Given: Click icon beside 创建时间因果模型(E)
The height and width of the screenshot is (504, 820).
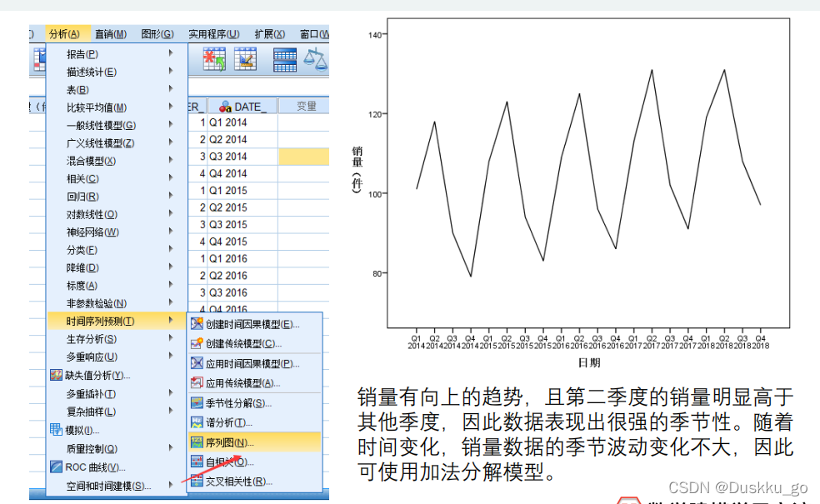Looking at the screenshot, I should (x=197, y=324).
